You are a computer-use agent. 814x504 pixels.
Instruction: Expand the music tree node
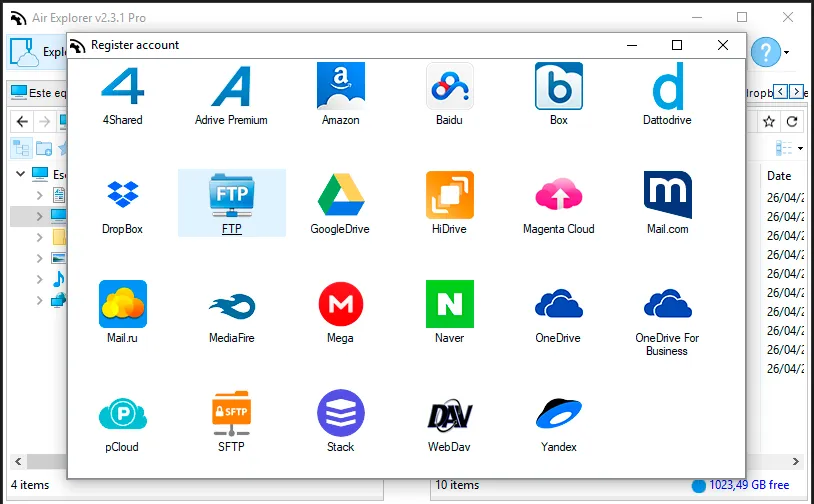(x=39, y=279)
